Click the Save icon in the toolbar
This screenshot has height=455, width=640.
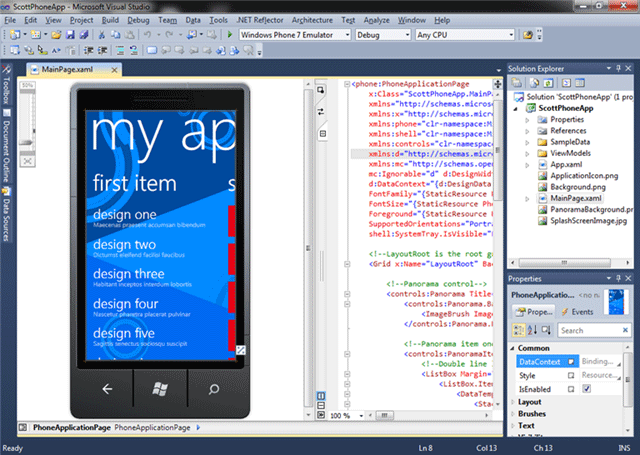point(70,35)
